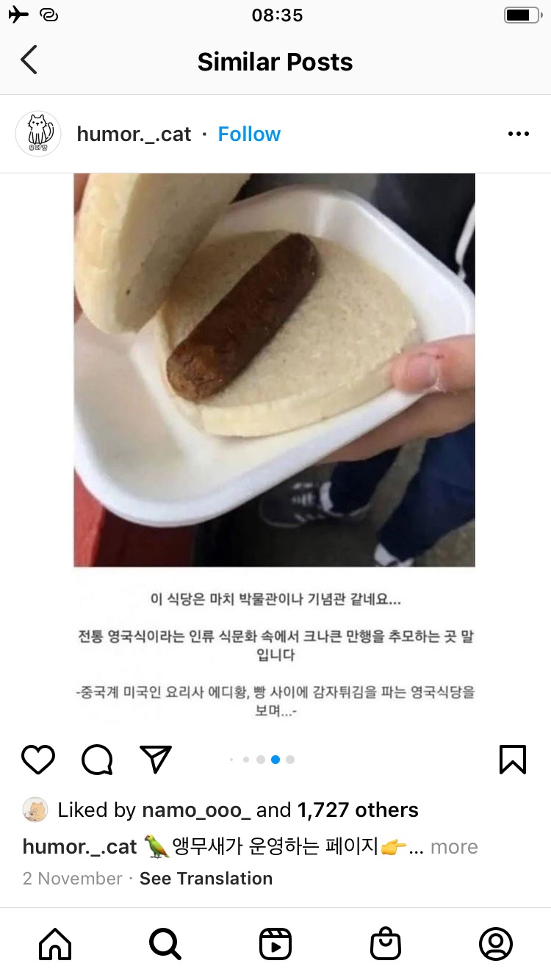Tap the post image of the bread
551x980 pixels.
[x=274, y=370]
